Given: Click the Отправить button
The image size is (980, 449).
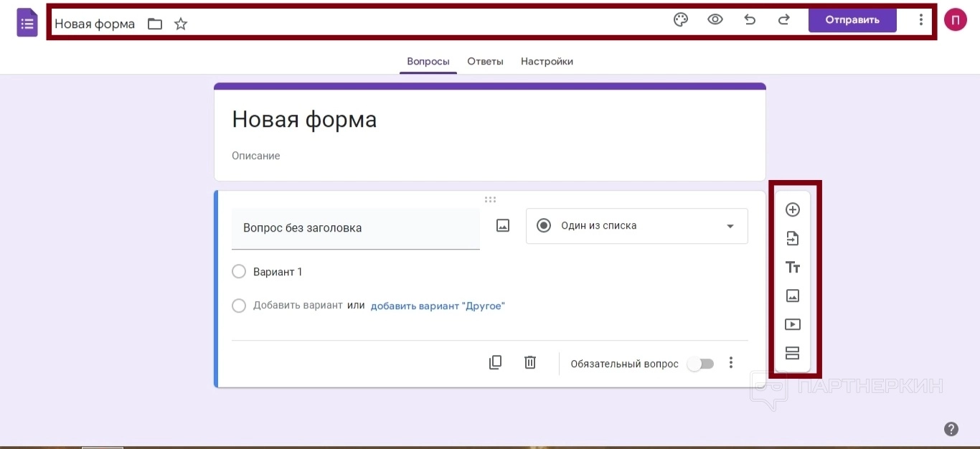Looking at the screenshot, I should click(x=852, y=20).
